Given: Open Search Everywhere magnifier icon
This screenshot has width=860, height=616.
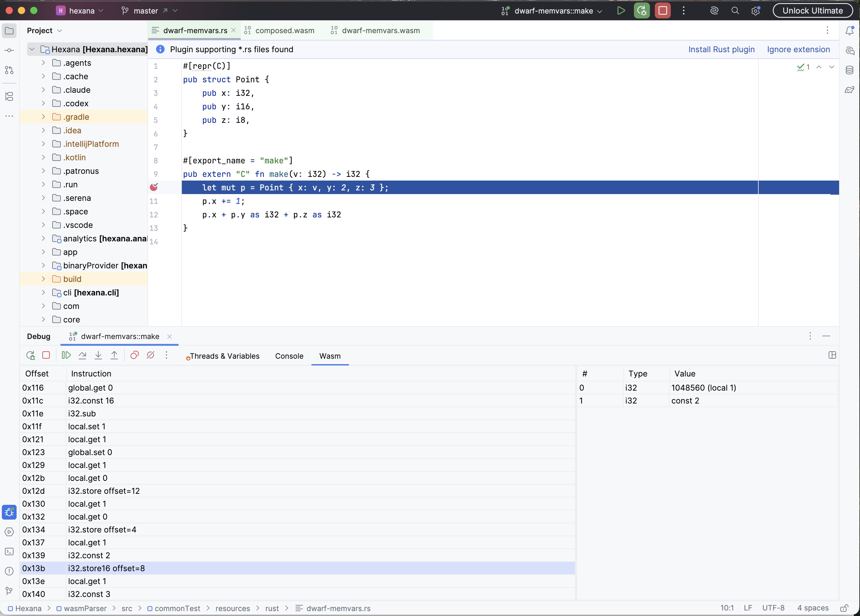Looking at the screenshot, I should point(735,11).
